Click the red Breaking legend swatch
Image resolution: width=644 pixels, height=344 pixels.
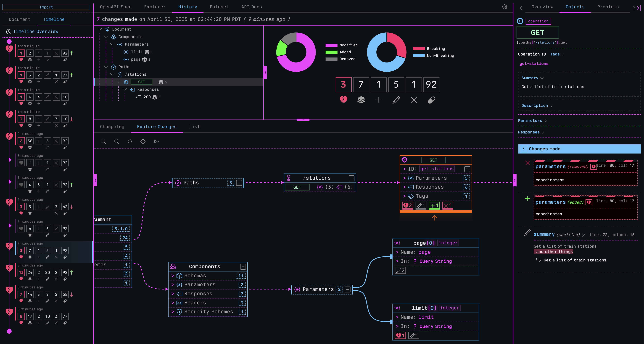point(419,49)
